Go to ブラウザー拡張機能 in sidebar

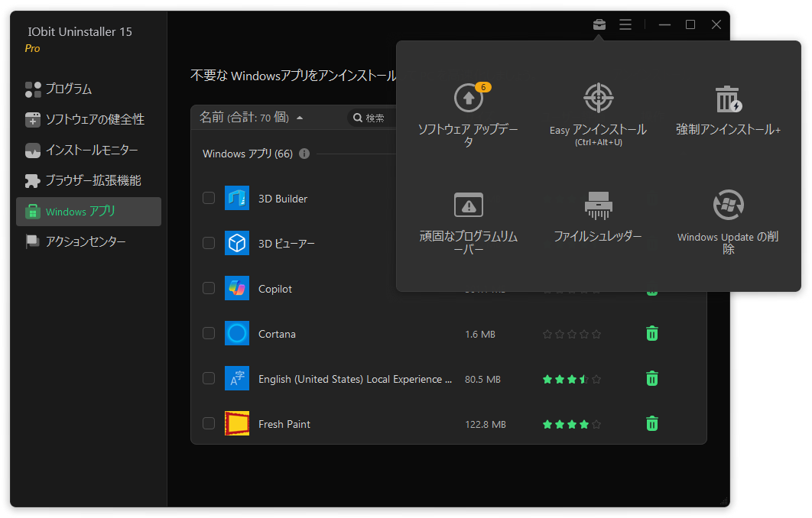(x=93, y=181)
